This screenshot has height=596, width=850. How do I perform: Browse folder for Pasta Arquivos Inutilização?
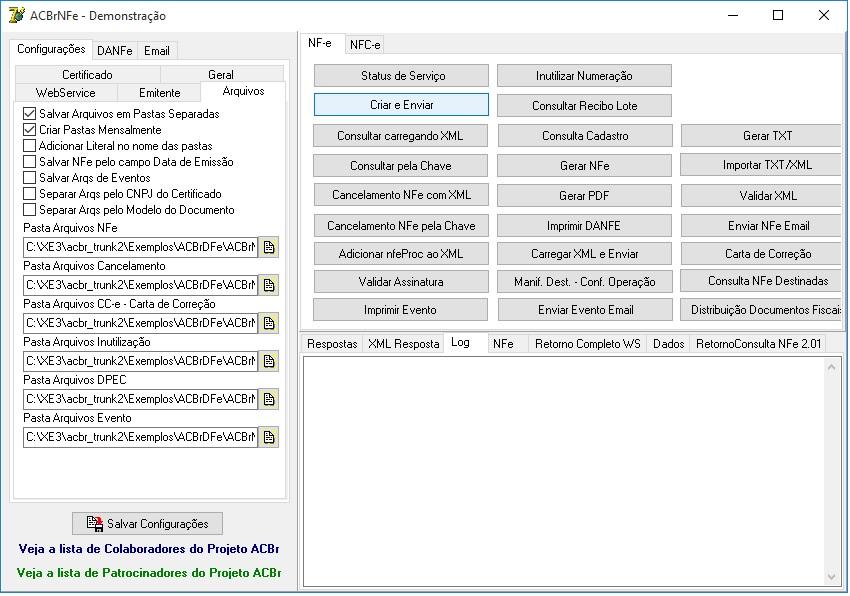[x=269, y=361]
